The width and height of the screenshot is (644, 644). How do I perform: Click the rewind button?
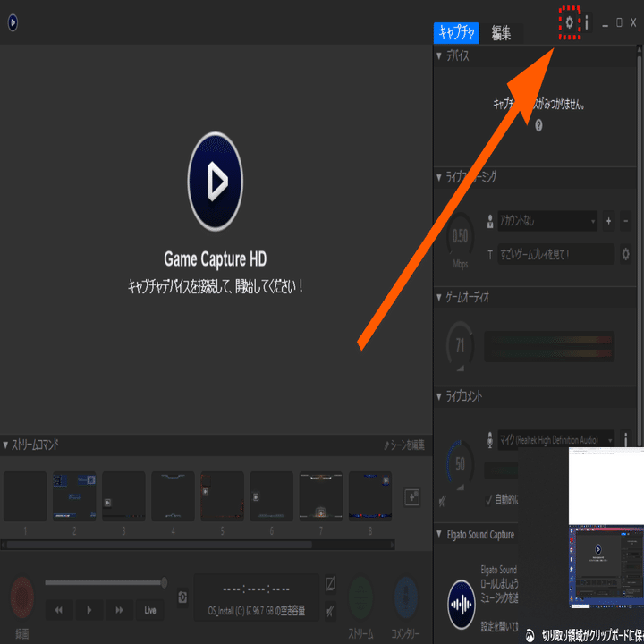[x=59, y=610]
